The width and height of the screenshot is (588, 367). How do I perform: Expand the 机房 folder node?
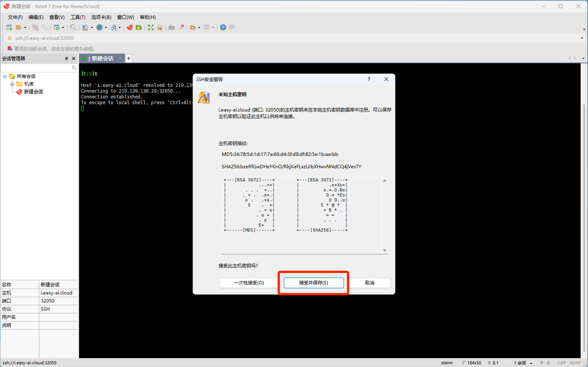(x=12, y=84)
